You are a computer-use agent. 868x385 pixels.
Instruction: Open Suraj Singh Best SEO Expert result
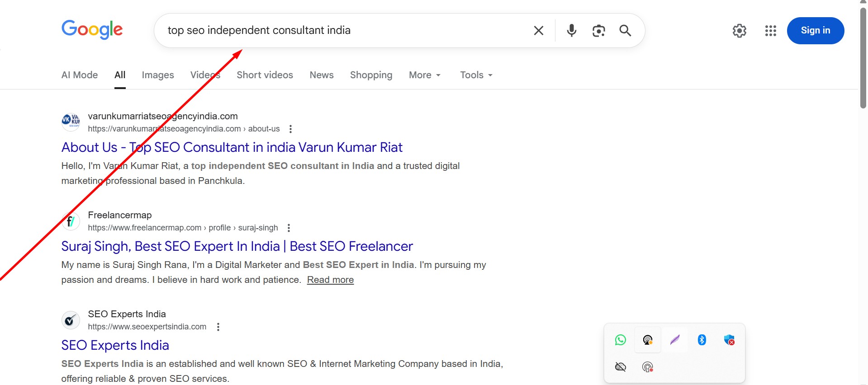pyautogui.click(x=237, y=246)
